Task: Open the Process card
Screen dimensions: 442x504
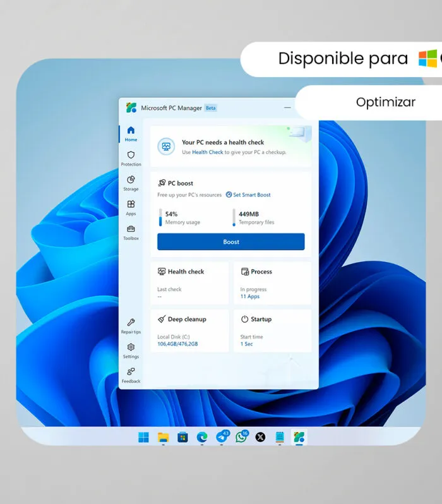Action: (x=272, y=283)
